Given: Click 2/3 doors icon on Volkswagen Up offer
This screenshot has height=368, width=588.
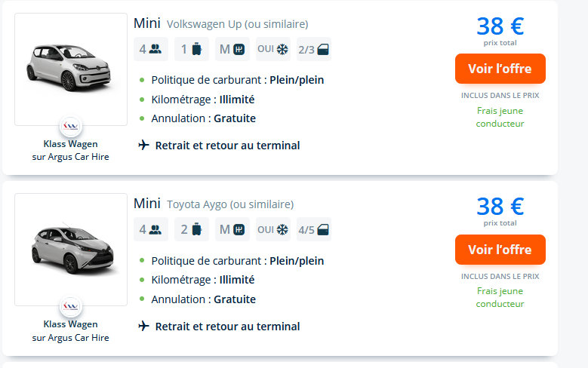Looking at the screenshot, I should click(323, 50).
